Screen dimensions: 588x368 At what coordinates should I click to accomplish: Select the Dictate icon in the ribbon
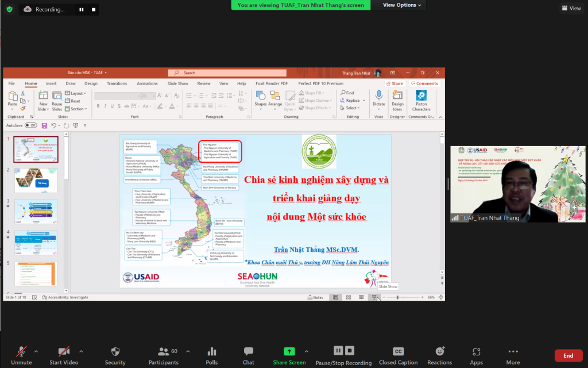378,97
